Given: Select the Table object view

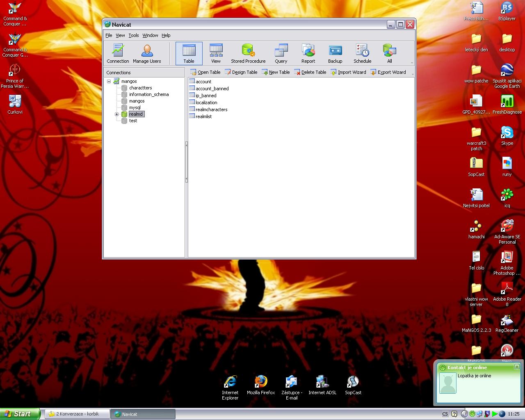Looking at the screenshot, I should click(x=189, y=53).
